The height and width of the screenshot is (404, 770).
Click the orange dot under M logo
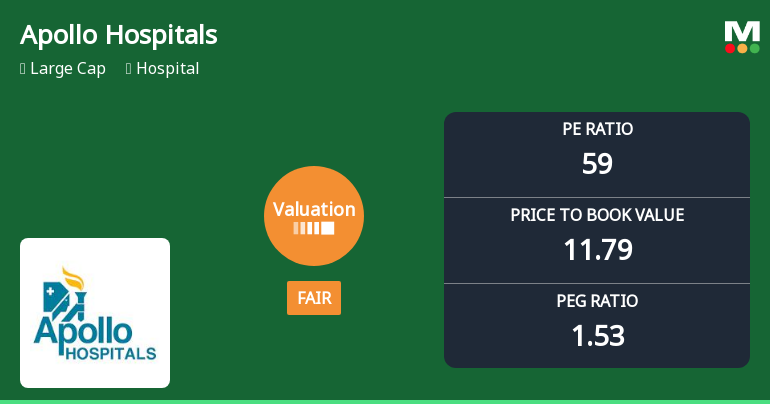pos(742,48)
